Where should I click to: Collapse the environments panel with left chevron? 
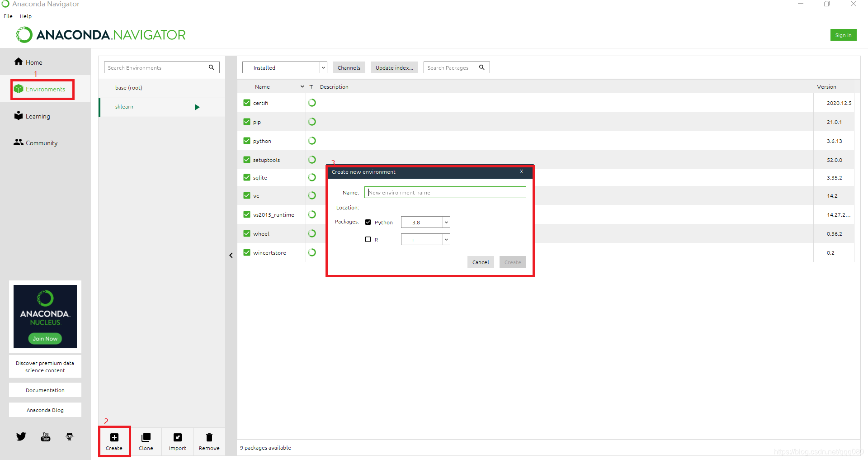point(231,256)
